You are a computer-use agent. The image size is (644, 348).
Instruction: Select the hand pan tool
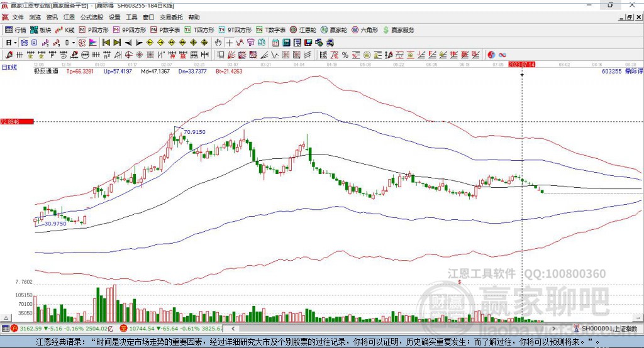pos(218,43)
